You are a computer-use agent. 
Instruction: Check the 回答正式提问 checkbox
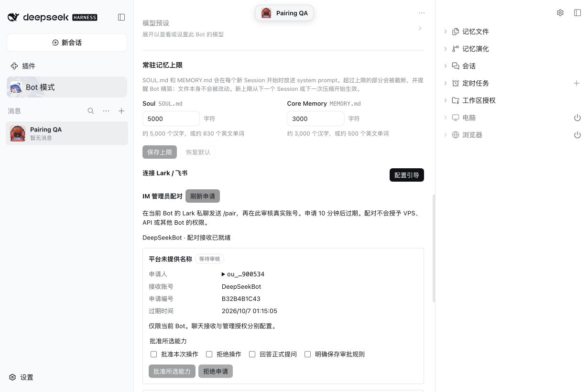tap(252, 354)
